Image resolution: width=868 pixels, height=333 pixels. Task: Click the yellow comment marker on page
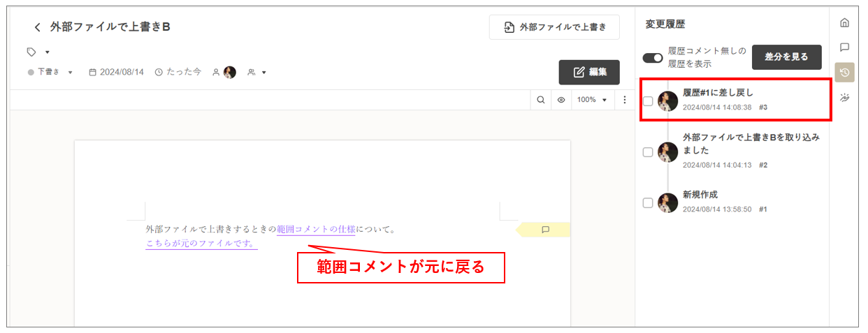pyautogui.click(x=545, y=230)
